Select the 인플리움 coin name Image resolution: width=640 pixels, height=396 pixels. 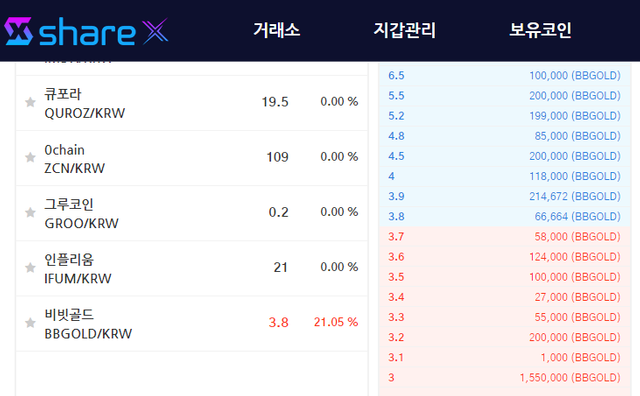pyautogui.click(x=69, y=259)
